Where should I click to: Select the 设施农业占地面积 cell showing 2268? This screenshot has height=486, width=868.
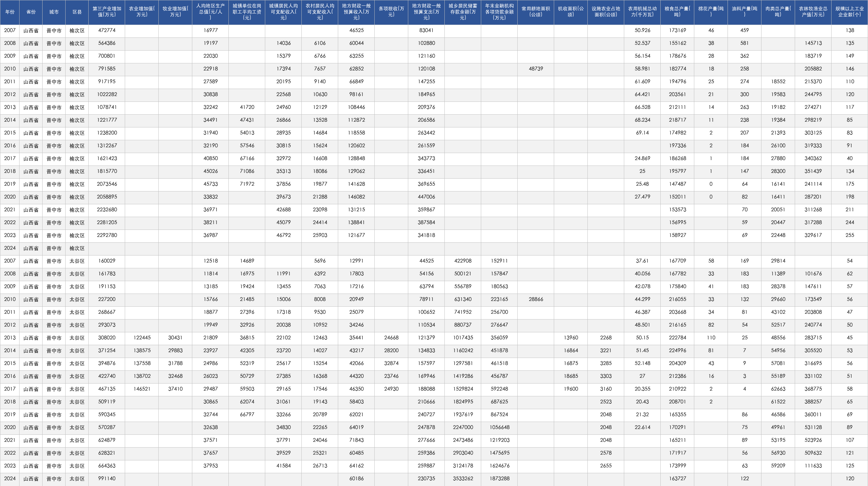[x=606, y=337]
